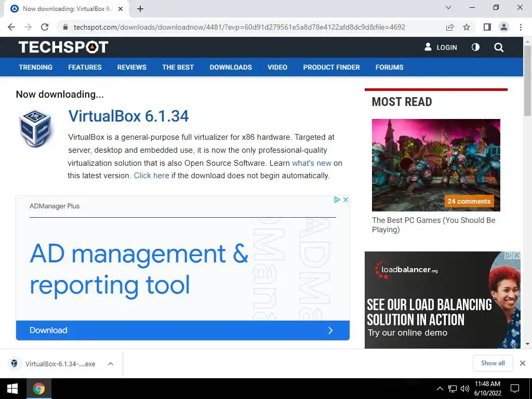Open the Chrome profile avatar icon
The height and width of the screenshot is (399, 532).
[x=504, y=27]
